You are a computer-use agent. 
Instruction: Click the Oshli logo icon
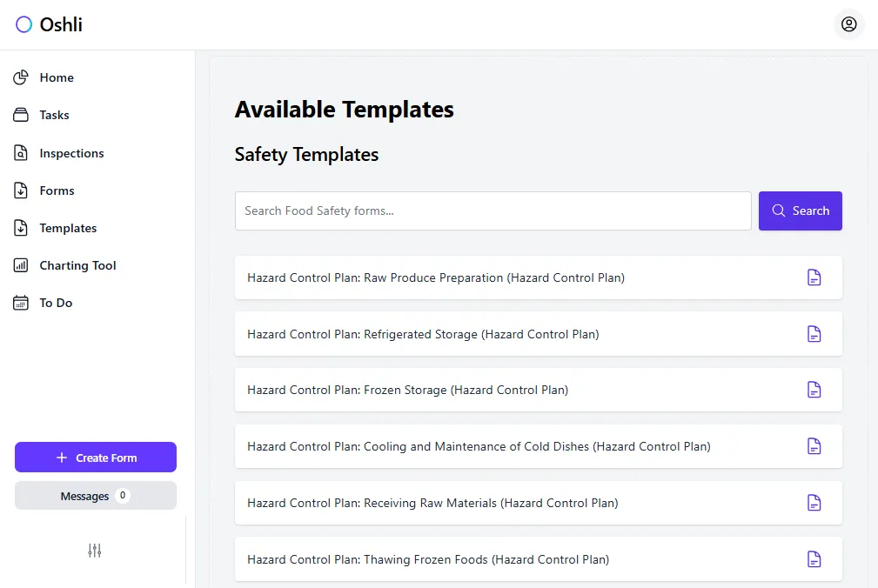pos(23,24)
